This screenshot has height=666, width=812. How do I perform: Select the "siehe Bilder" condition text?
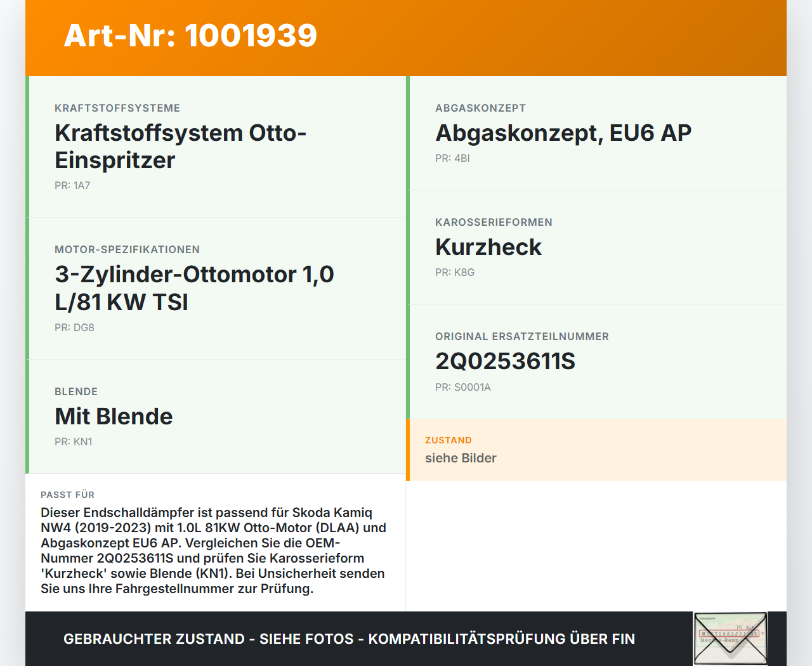pyautogui.click(x=461, y=458)
